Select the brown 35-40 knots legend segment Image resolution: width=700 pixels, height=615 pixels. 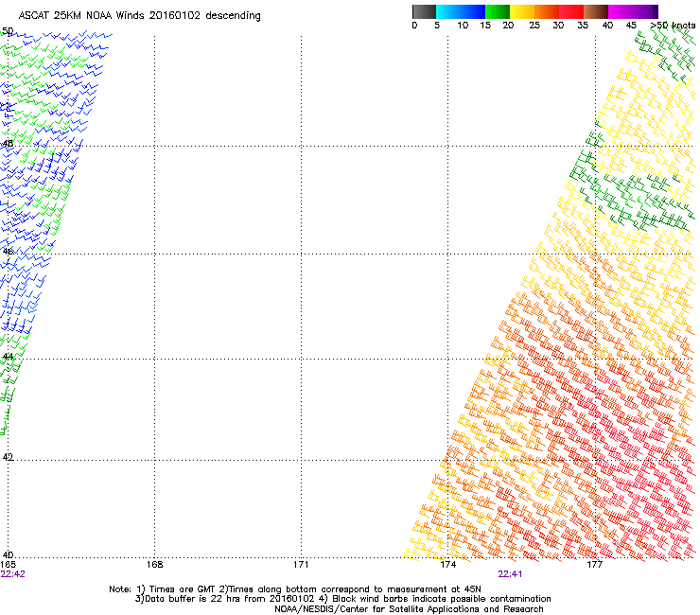[x=596, y=11]
